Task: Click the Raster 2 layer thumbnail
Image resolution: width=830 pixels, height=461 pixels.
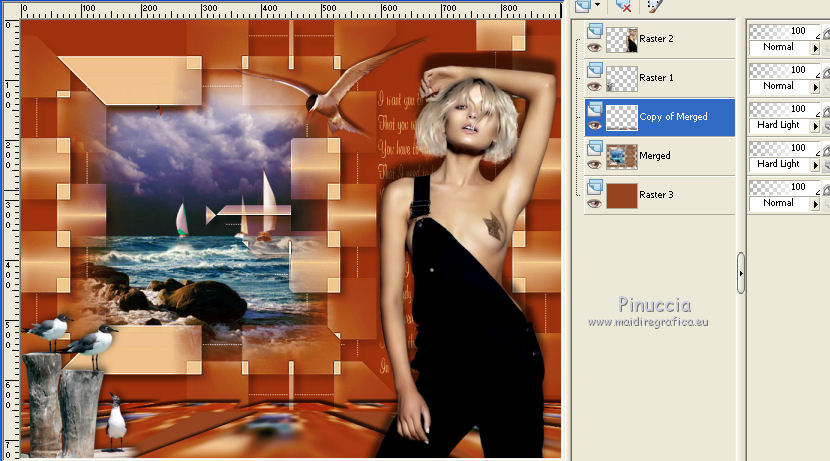Action: (x=621, y=39)
